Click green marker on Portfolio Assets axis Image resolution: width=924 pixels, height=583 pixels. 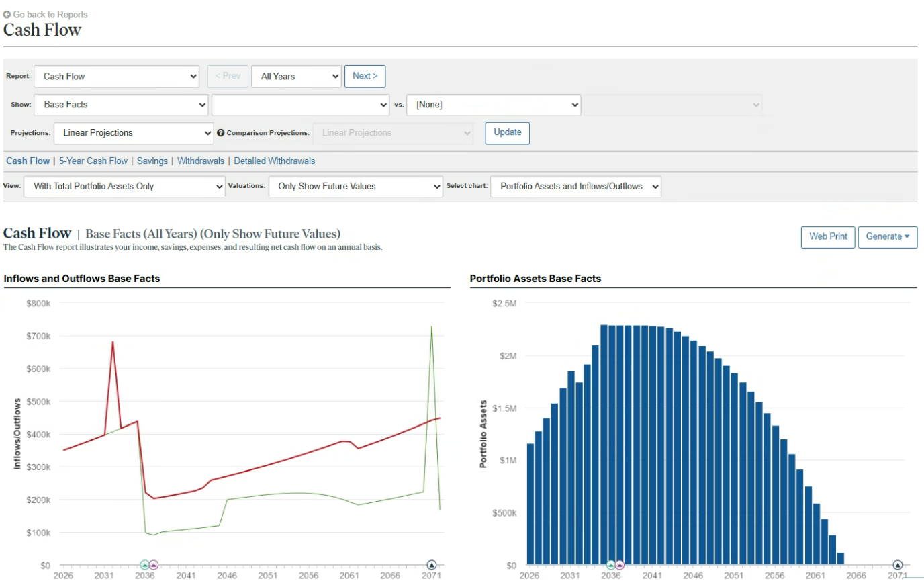(x=611, y=565)
